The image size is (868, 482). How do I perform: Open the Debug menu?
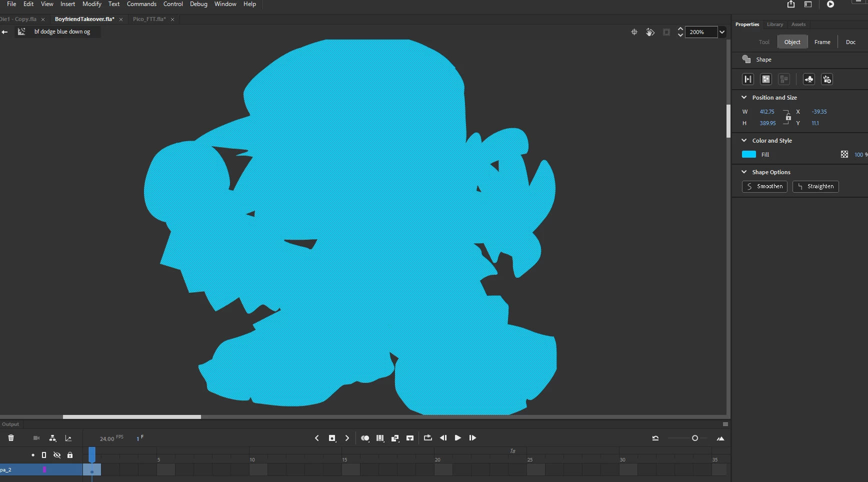[x=198, y=4]
